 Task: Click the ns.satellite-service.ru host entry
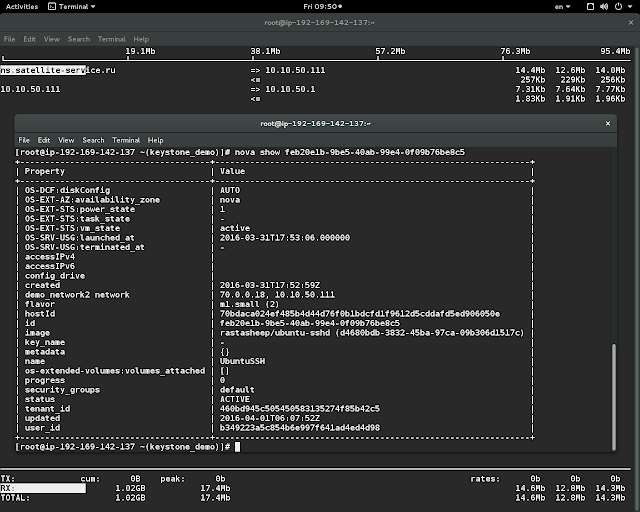coord(58,70)
